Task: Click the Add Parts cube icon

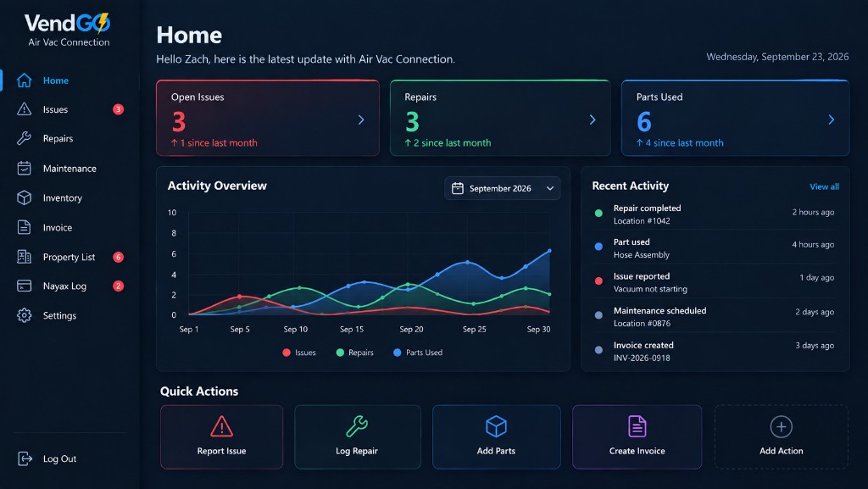Action: 496,426
